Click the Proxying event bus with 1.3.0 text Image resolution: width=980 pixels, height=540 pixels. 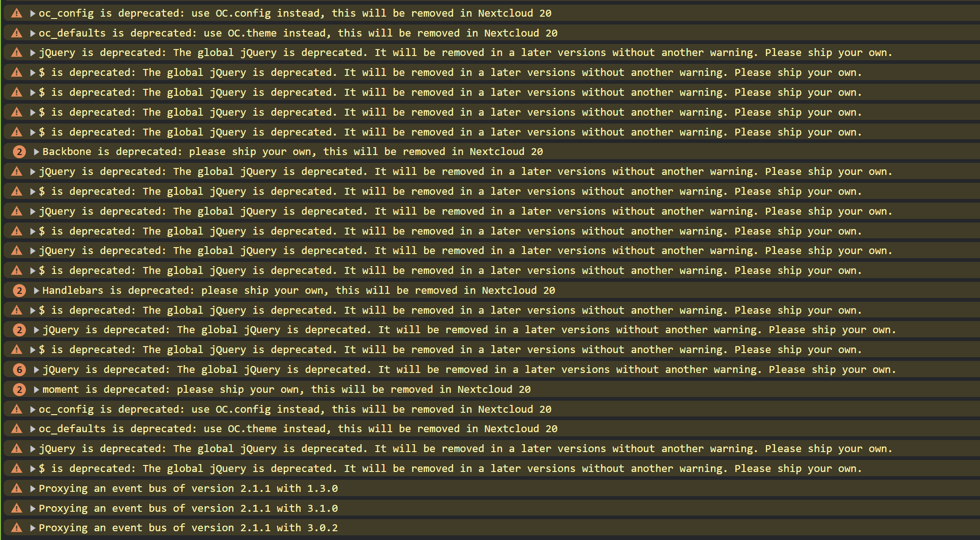point(188,488)
